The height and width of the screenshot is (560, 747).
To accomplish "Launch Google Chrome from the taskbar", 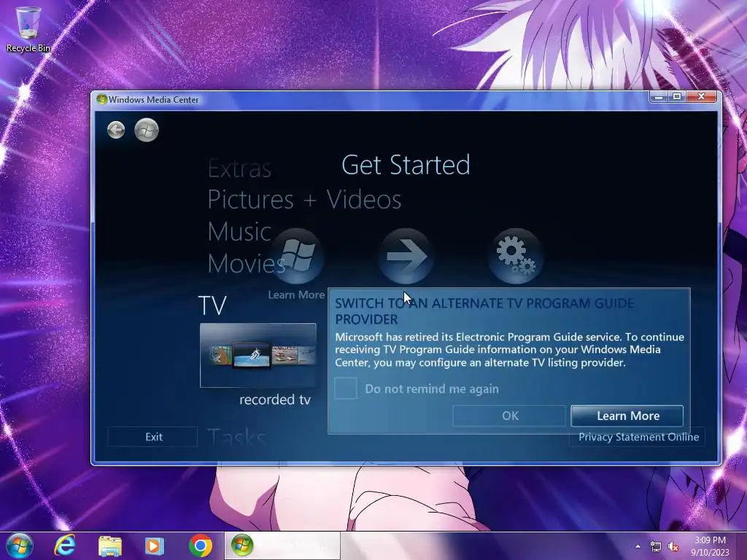I will click(x=201, y=545).
